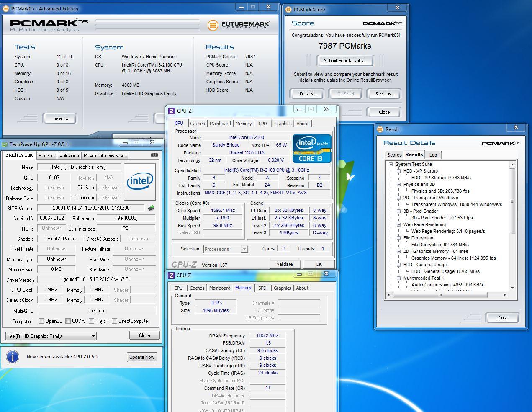Click the GPU-Z screenshot camera icon

pyautogui.click(x=154, y=154)
